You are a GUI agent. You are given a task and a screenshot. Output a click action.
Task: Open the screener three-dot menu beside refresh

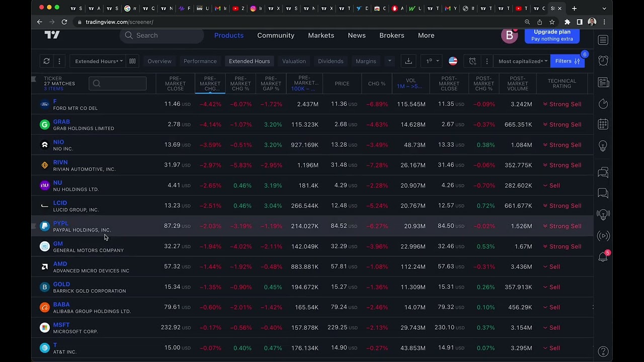(x=59, y=61)
